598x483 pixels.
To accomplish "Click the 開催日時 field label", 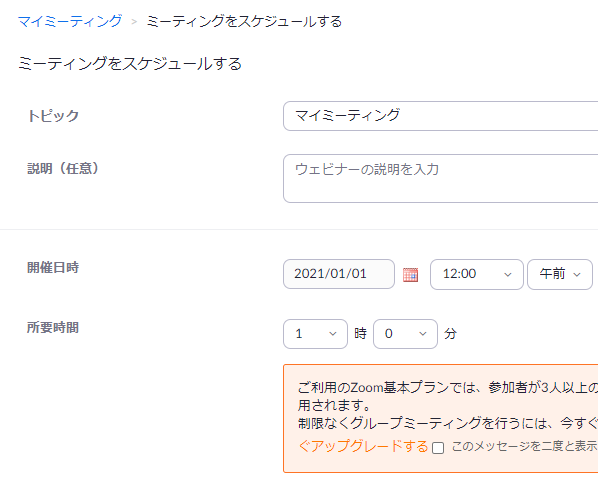I will click(x=53, y=267).
